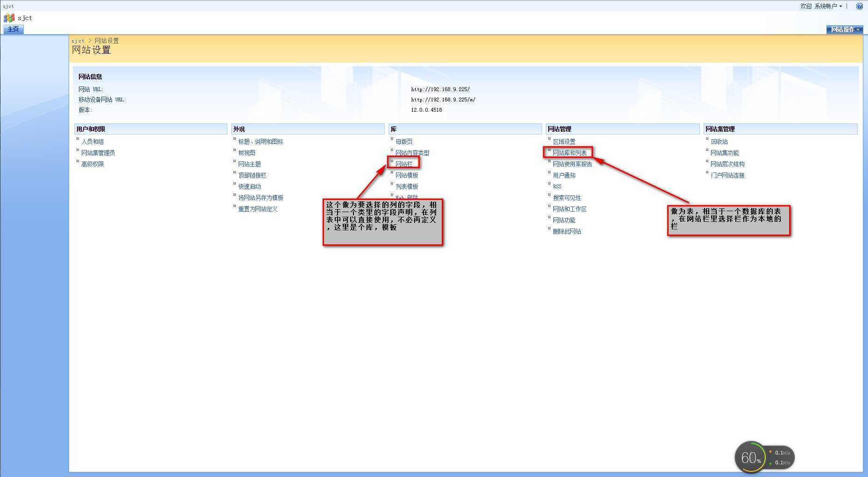This screenshot has width=868, height=477.
Task: Click the 网站管理 section header
Action: point(623,129)
